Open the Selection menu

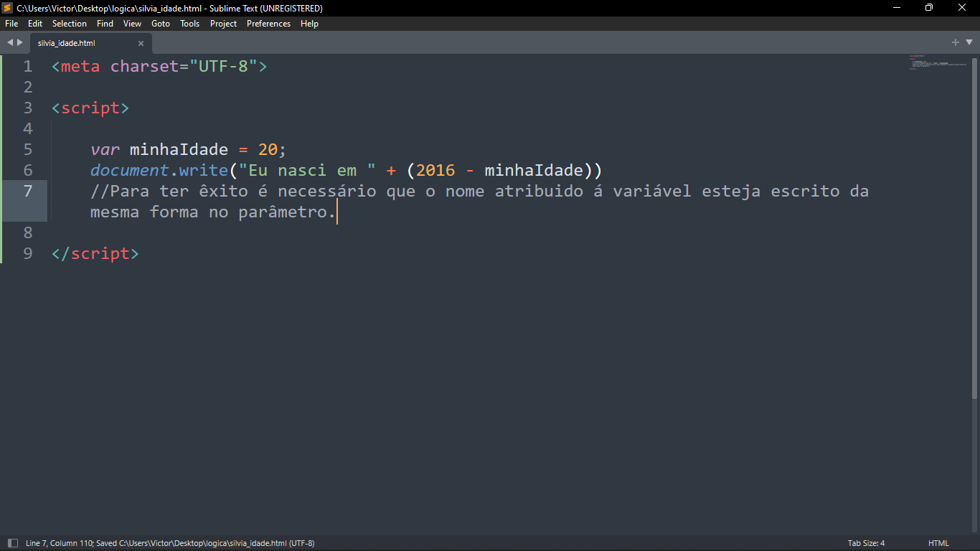[70, 24]
